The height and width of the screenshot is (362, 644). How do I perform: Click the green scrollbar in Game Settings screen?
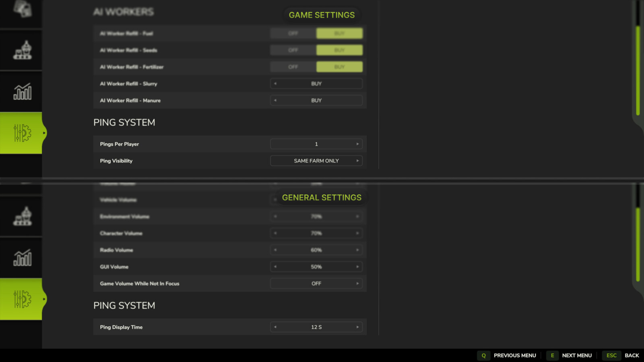(638, 71)
